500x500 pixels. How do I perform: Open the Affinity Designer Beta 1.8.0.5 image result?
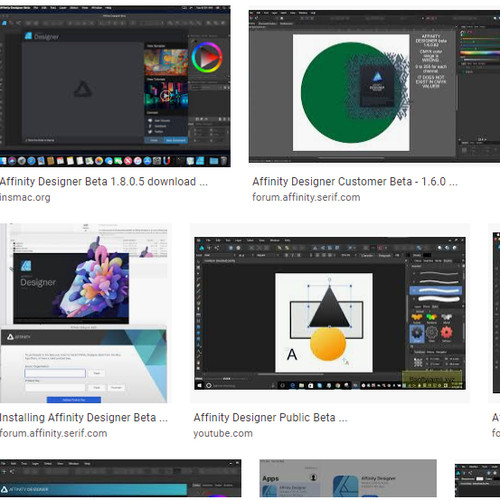(x=115, y=86)
